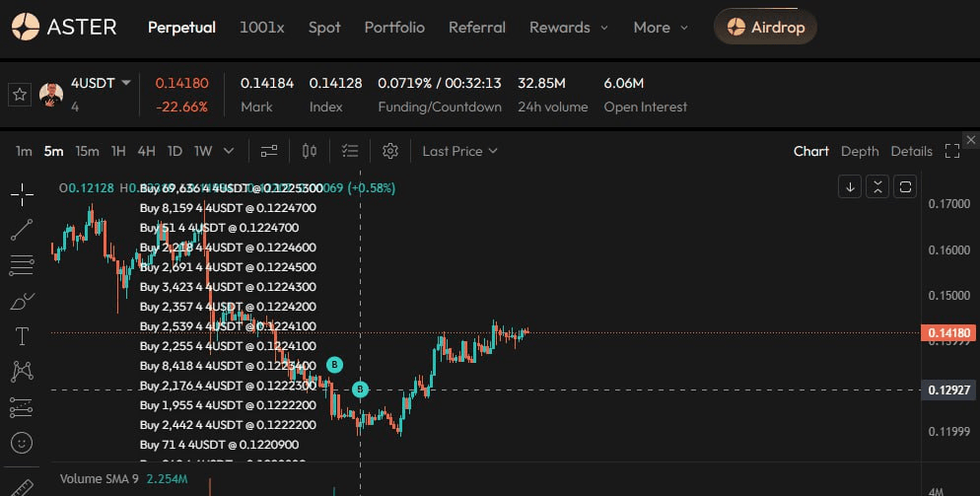Open the Portfolio page

click(394, 28)
